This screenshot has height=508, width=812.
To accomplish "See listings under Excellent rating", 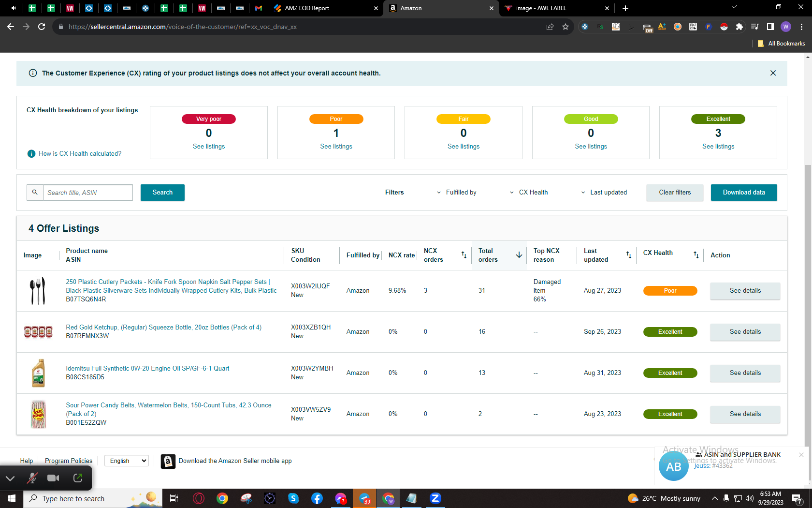I will pos(718,147).
